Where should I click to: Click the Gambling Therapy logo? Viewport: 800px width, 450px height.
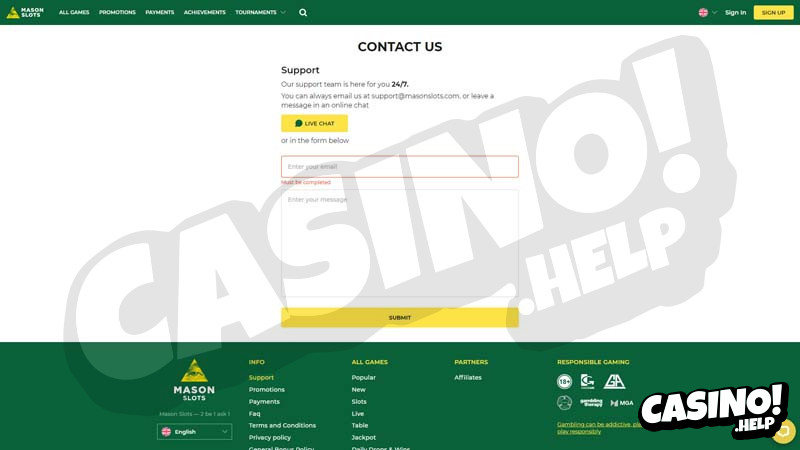[591, 403]
